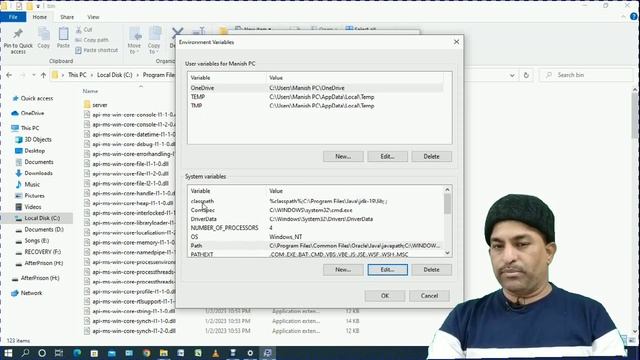
Task: Confirm Environment Variables with OK
Action: tap(385, 296)
